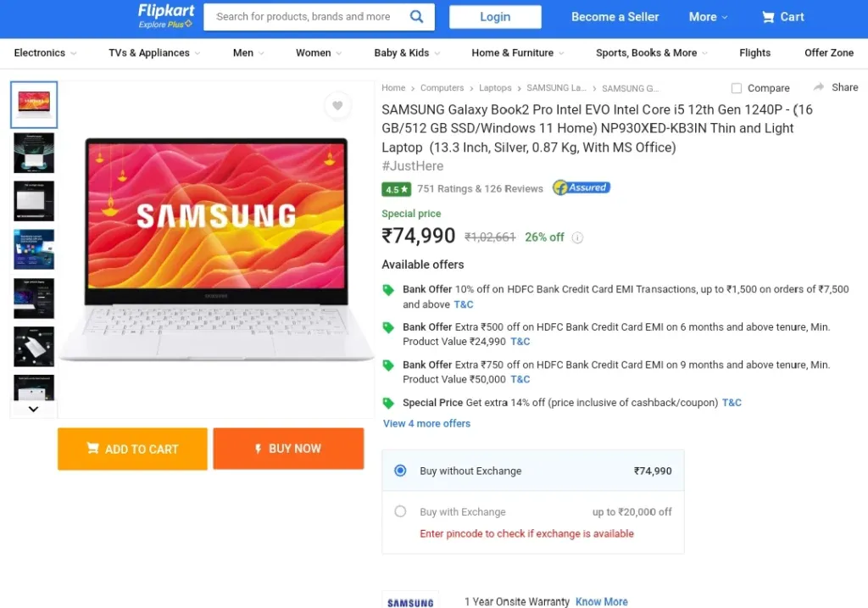Click the product search input field
Image resolution: width=868 pixels, height=608 pixels.
pos(305,16)
